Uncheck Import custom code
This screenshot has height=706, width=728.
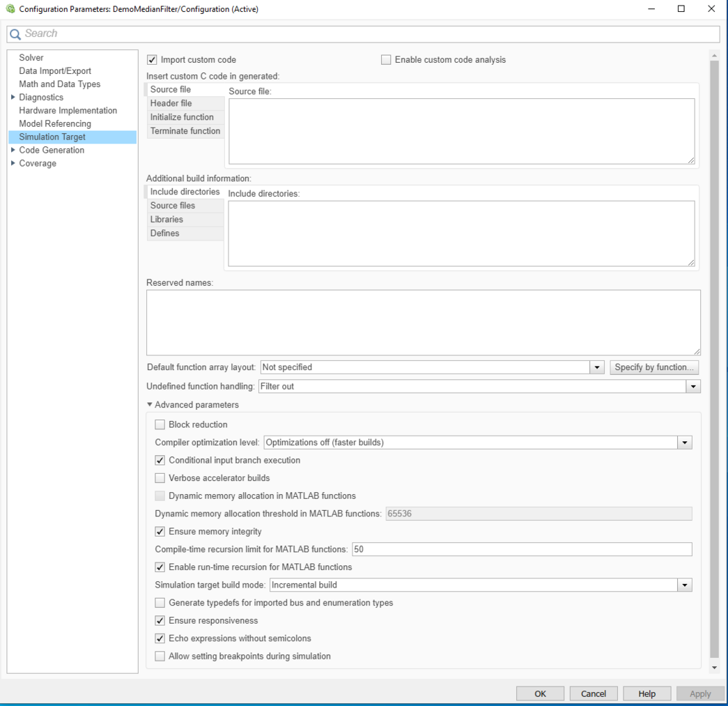coord(152,60)
